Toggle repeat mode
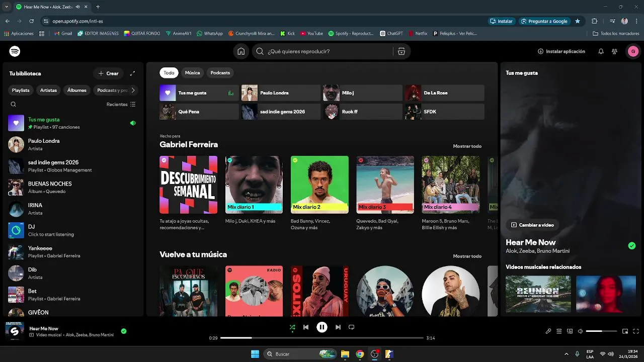The width and height of the screenshot is (644, 362). pyautogui.click(x=352, y=327)
